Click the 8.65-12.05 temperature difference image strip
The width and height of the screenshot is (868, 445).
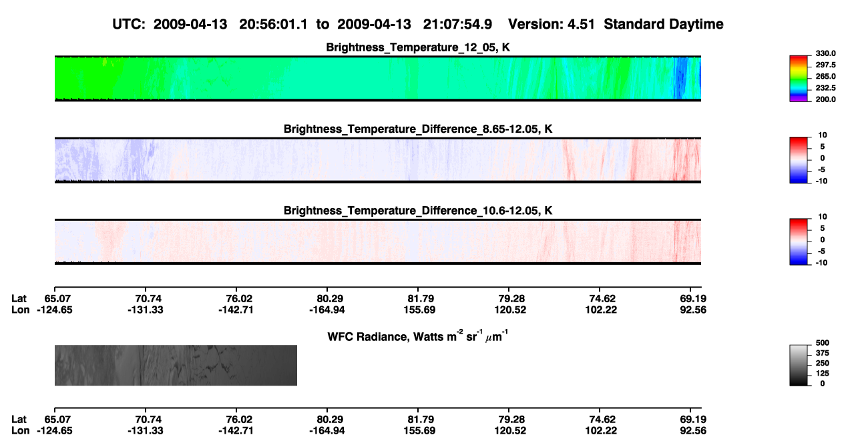pyautogui.click(x=377, y=159)
